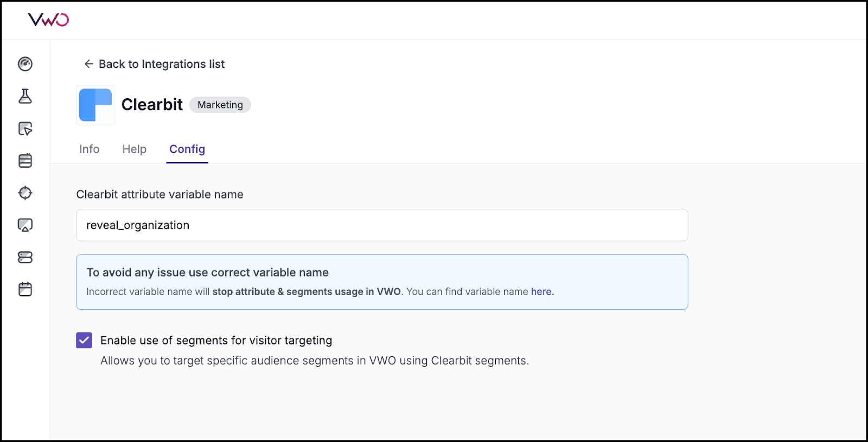The height and width of the screenshot is (442, 868).
Task: Click 'To avoid any issue use correct variable name'
Action: [208, 272]
